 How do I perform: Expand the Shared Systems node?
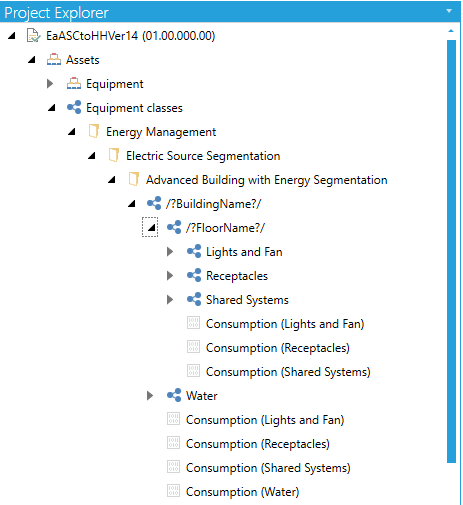(x=170, y=300)
